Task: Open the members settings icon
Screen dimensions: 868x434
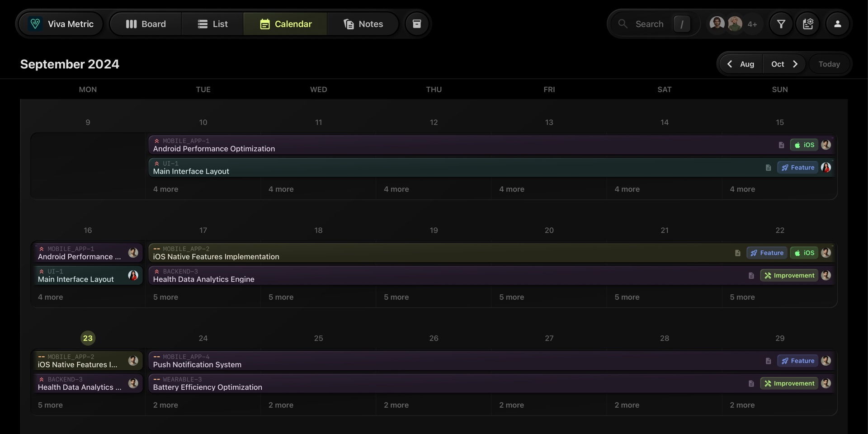Action: [808, 24]
